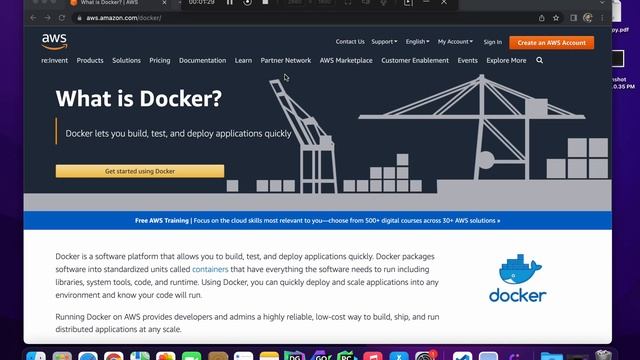Launch PyCharm from the dock
This screenshot has height=360, width=640.
(347, 356)
